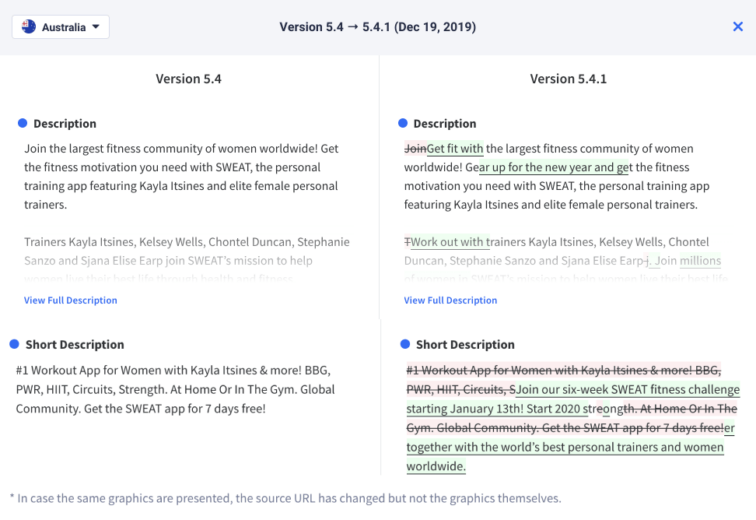The height and width of the screenshot is (520, 756).
Task: Click the green highlighted 'Get fit with' text
Action: 455,149
